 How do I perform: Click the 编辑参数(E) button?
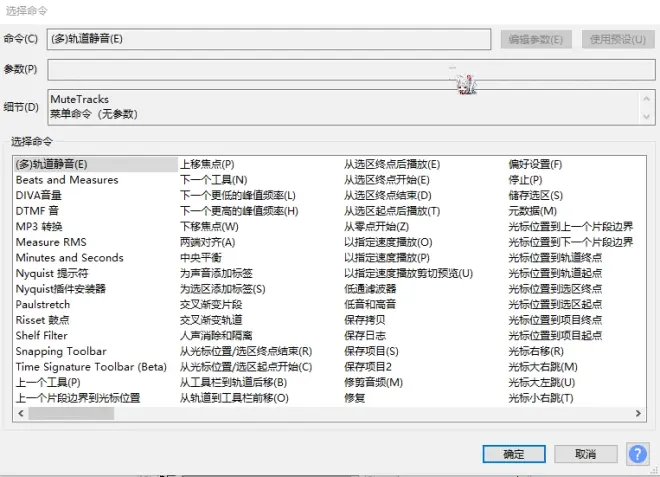coord(536,39)
